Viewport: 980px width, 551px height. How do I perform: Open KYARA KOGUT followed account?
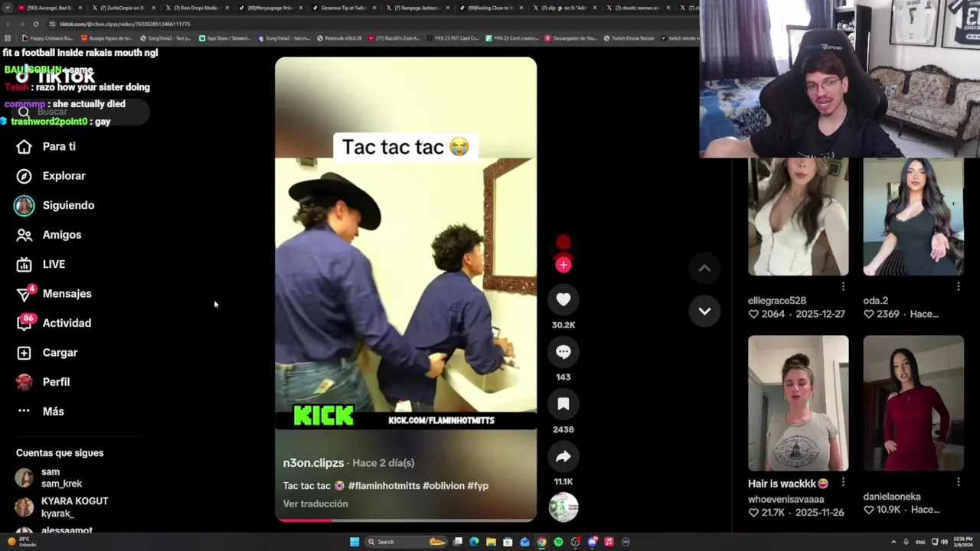coord(62,507)
